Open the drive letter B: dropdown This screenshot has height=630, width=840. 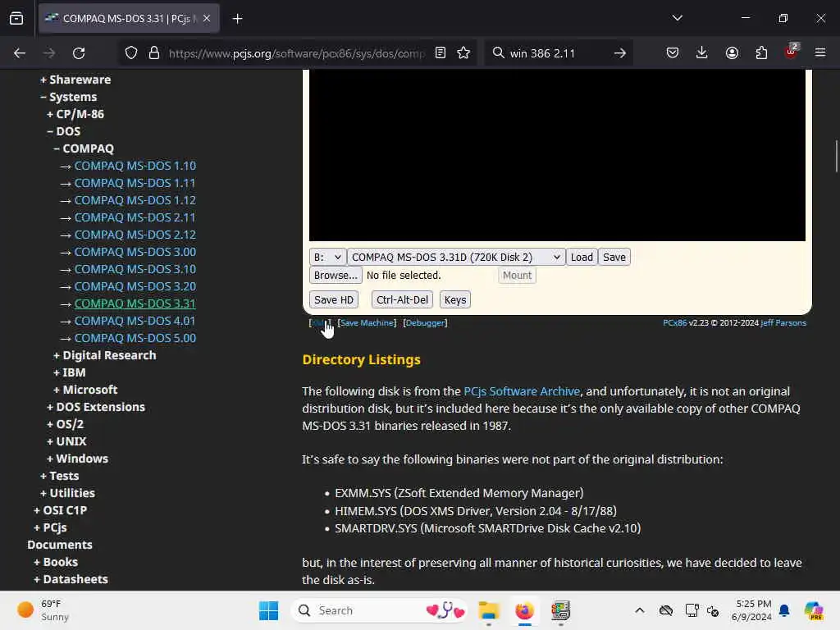click(327, 257)
